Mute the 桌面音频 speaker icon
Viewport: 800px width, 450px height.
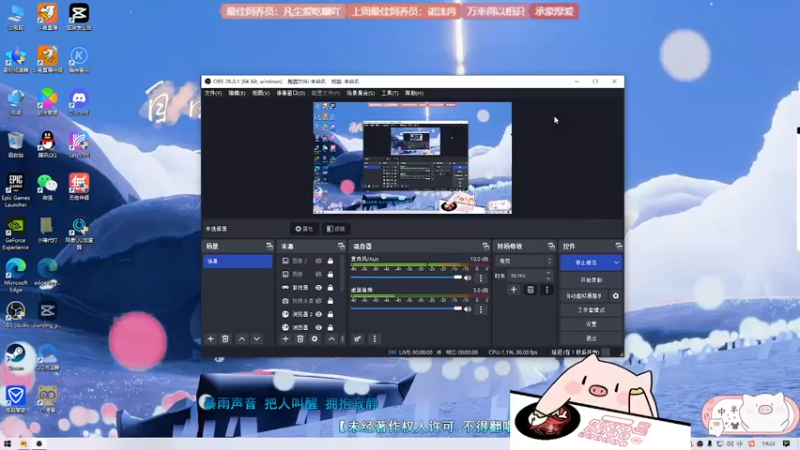pos(467,309)
